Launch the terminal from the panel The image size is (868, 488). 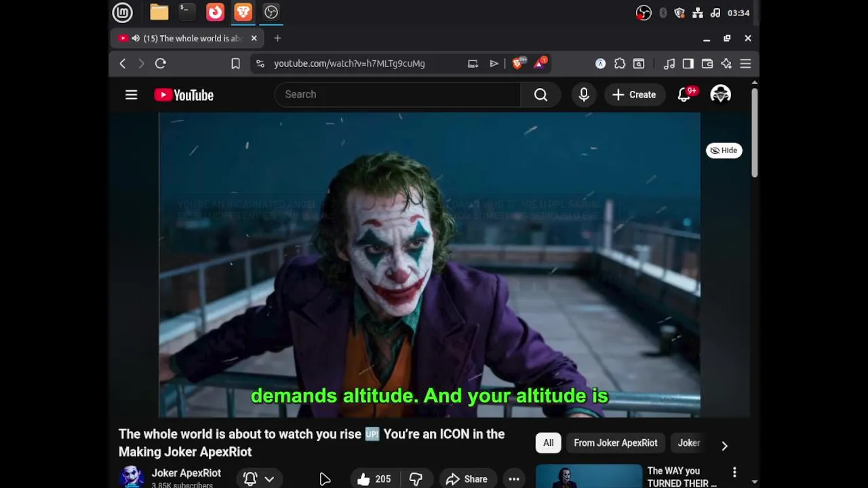click(x=186, y=12)
